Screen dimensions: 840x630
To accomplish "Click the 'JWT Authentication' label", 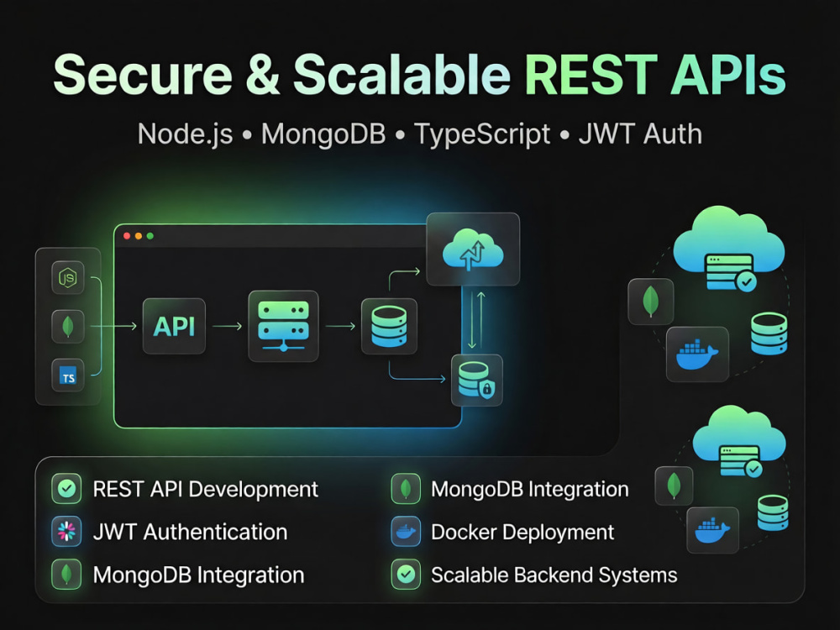I will (190, 532).
